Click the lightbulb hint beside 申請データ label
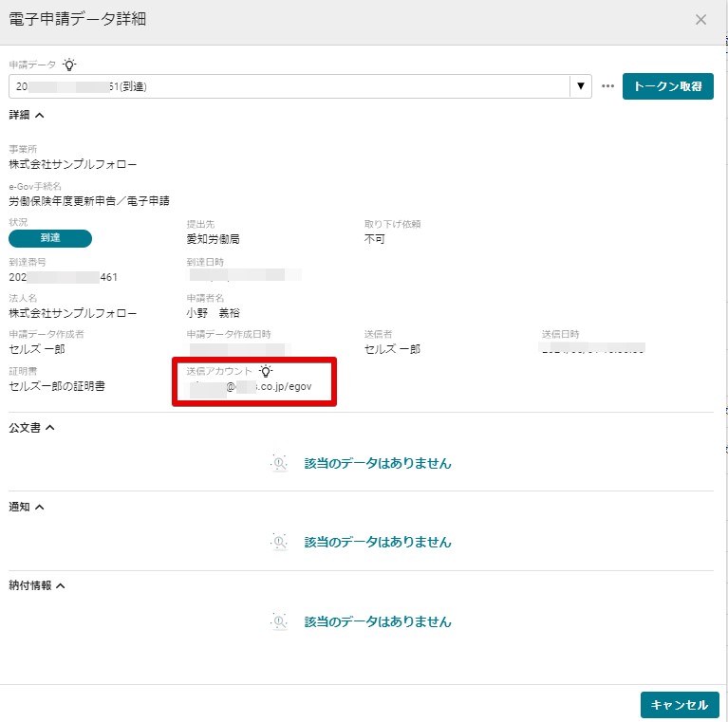 coord(69,65)
